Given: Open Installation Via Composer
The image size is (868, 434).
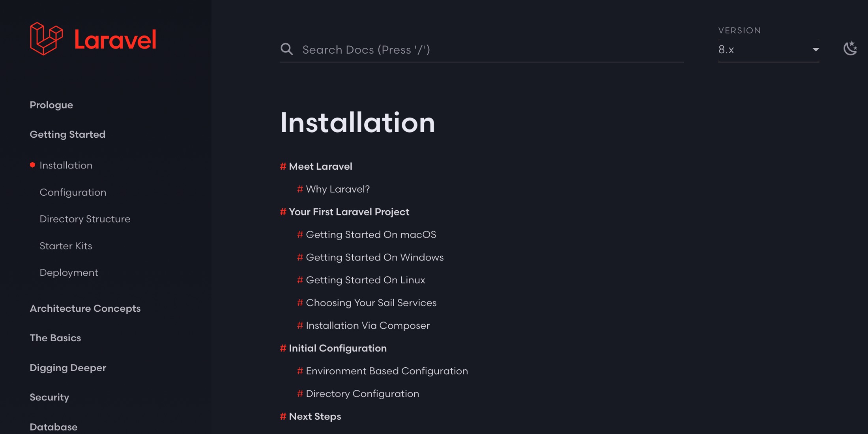Looking at the screenshot, I should pyautogui.click(x=368, y=325).
